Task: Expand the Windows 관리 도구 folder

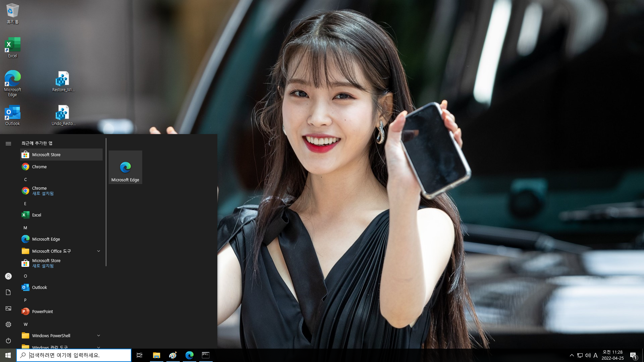Action: click(x=61, y=346)
